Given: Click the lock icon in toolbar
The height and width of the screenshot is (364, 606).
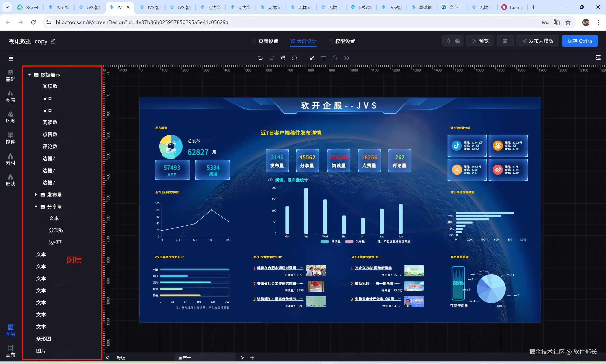Looking at the screenshot, I should point(335,58).
